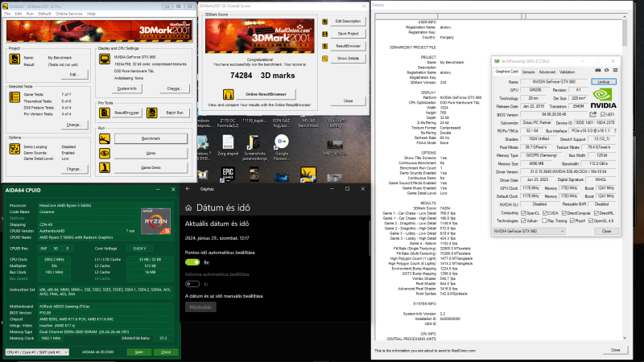Viewport: 644px width, 362px height.
Task: Click the Batch Run icon under Pro Tools
Action: tap(151, 113)
